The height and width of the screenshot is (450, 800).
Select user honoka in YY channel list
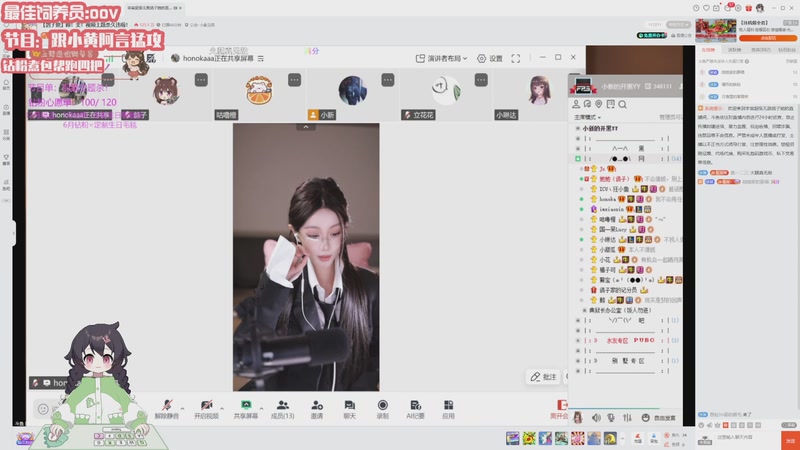pyautogui.click(x=607, y=199)
